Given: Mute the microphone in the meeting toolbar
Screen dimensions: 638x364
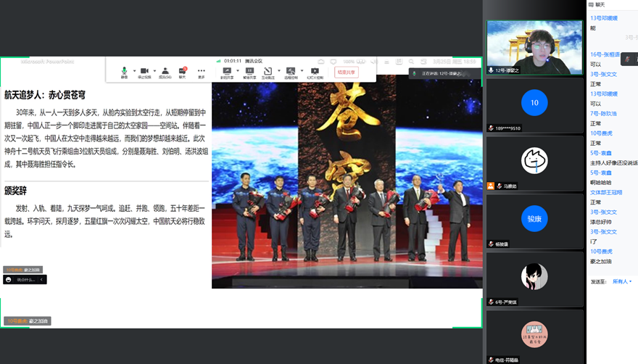Looking at the screenshot, I should coord(124,72).
